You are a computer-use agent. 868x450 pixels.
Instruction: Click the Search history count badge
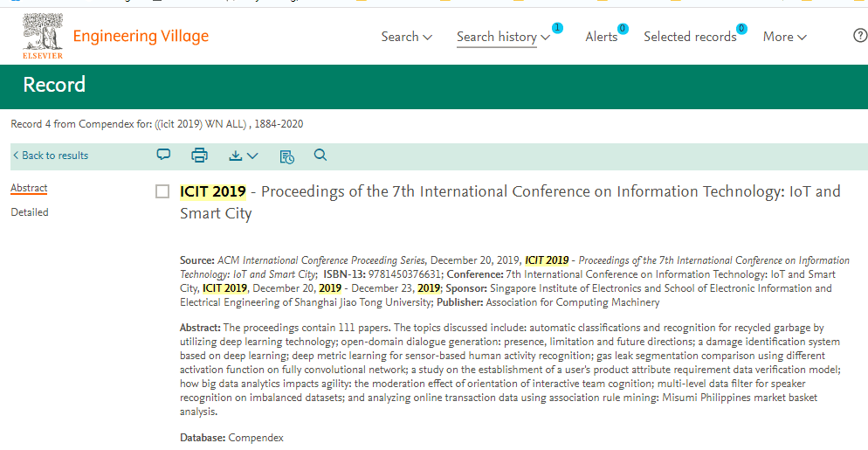[x=557, y=28]
